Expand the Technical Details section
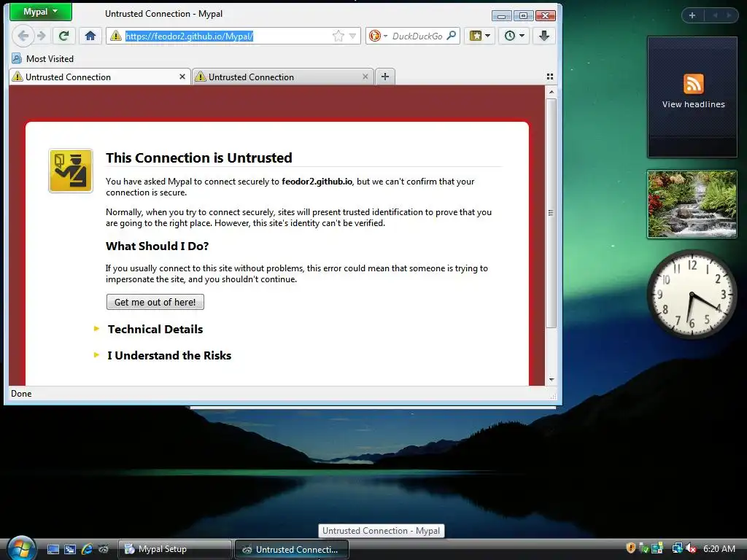This screenshot has width=747, height=560. 155,329
